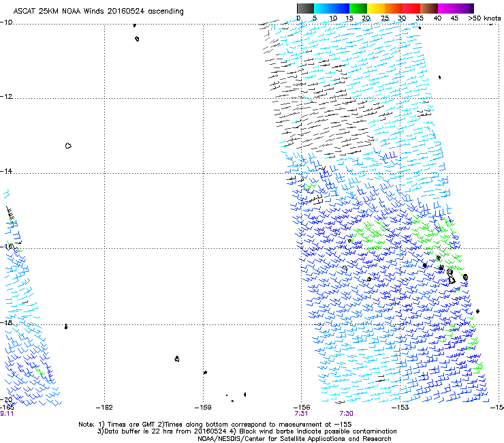The image size is (504, 443).
Task: Click the title 'ASCAT 25KM NOAA Winds 20160524 ascending'
Action: coord(98,11)
